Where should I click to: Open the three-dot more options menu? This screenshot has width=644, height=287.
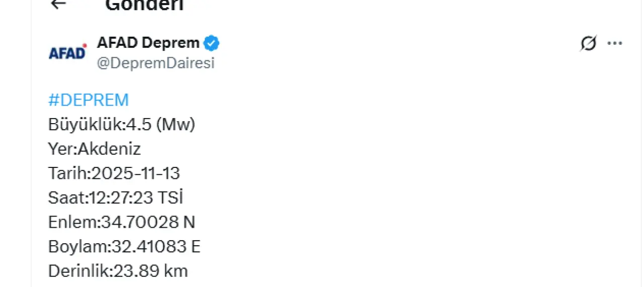coord(615,44)
